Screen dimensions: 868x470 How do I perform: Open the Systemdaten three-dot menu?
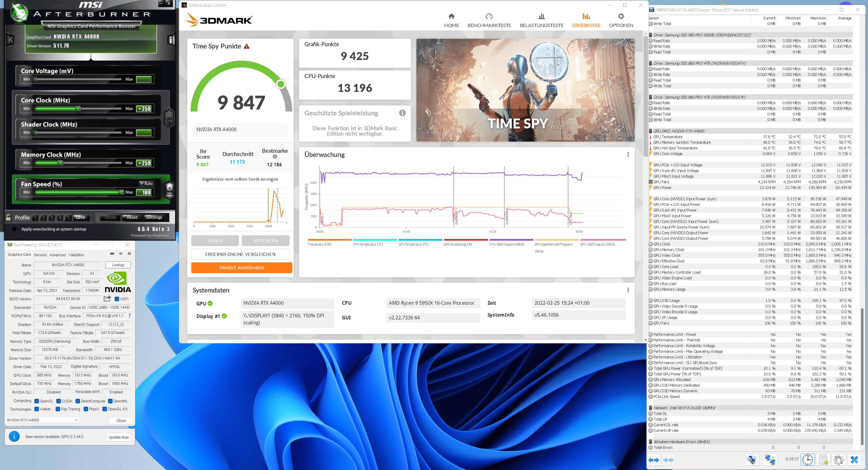628,290
